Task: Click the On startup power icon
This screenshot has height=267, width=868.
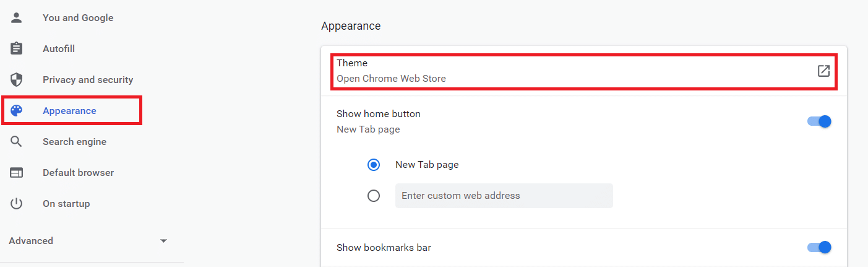Action: (x=17, y=204)
